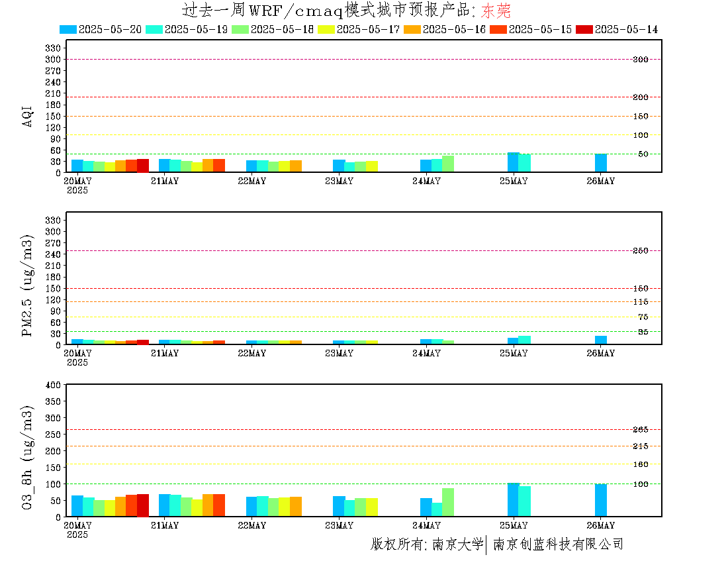Click the right-side 50 threshold label in AQI chart
Viewport: 728px width, 563px height.
pos(643,154)
